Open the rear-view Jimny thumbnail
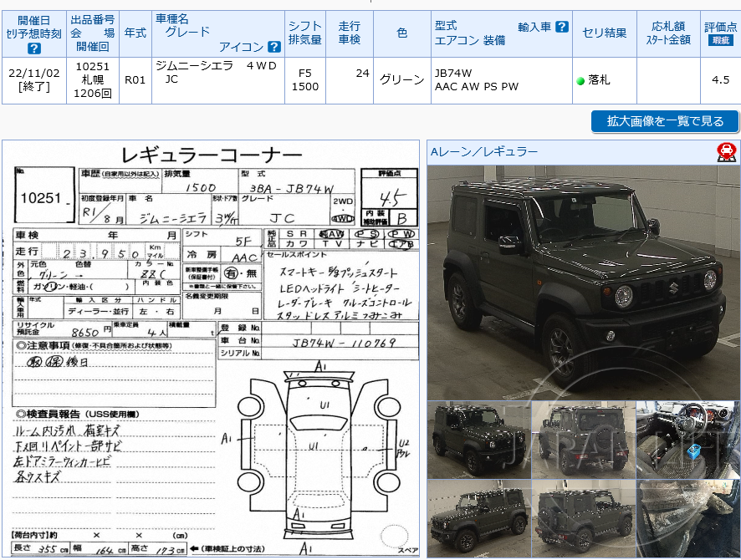Image resolution: width=741 pixels, height=560 pixels. pos(583,439)
